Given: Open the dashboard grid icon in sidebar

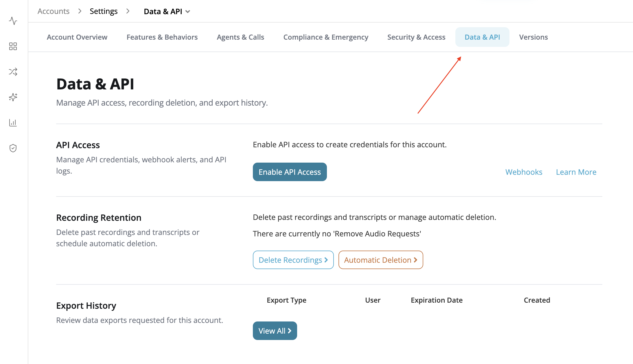Looking at the screenshot, I should coord(13,46).
